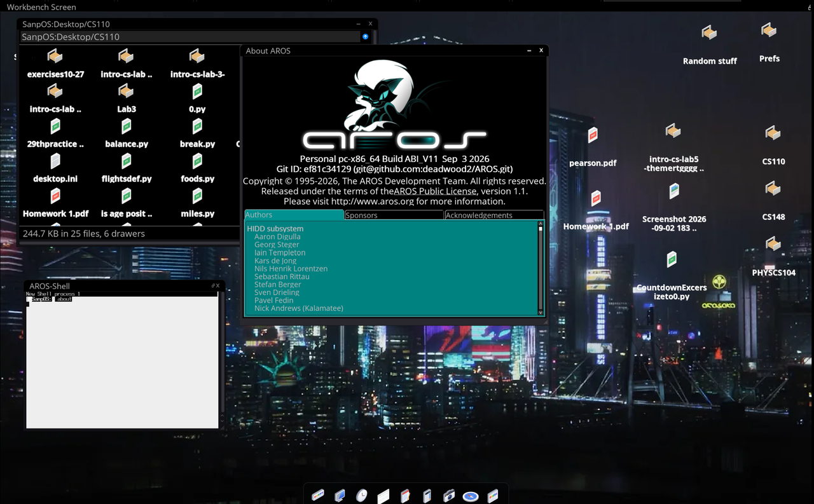Image resolution: width=814 pixels, height=504 pixels.
Task: Select CountdownExcersizeto0.py on the desktop
Action: click(x=672, y=276)
